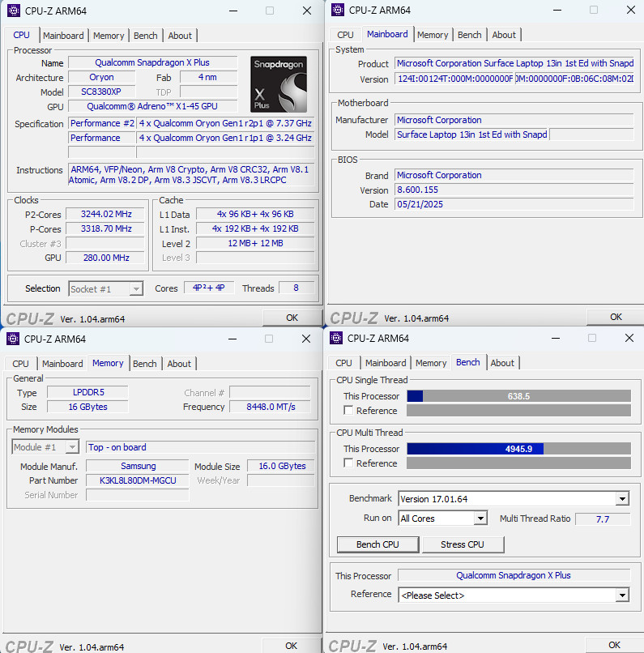Open Mainboard tab in Bench window
Viewport: 644px width, 653px height.
click(x=386, y=363)
